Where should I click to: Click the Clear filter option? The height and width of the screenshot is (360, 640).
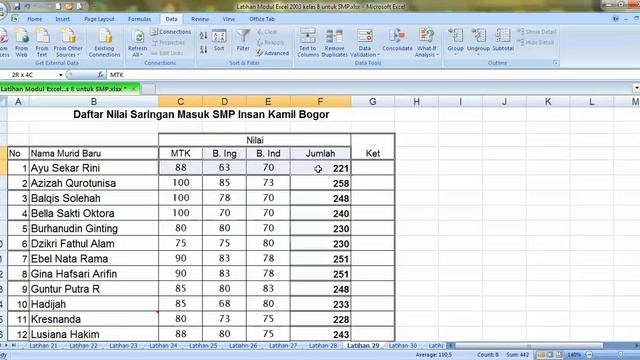(x=267, y=32)
